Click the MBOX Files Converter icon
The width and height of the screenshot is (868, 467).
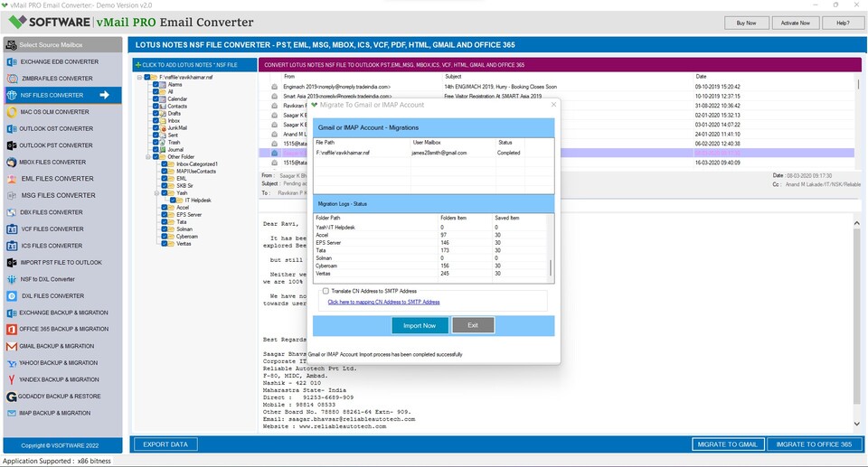12,162
